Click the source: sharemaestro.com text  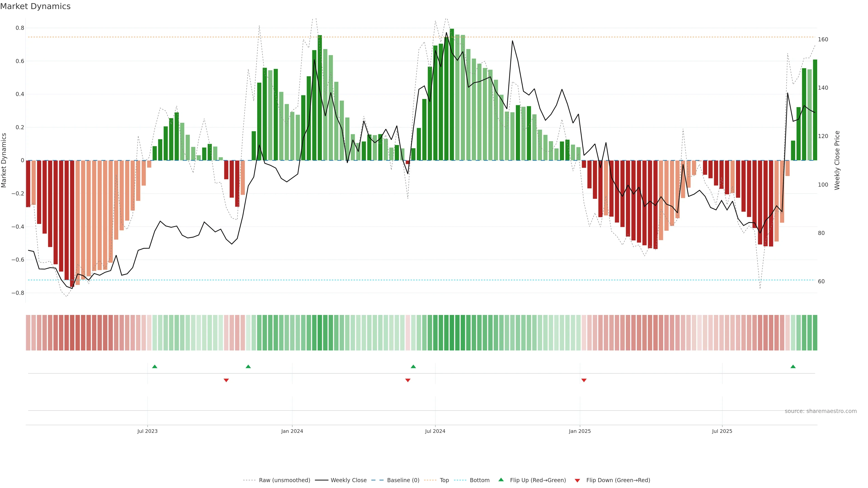point(821,411)
